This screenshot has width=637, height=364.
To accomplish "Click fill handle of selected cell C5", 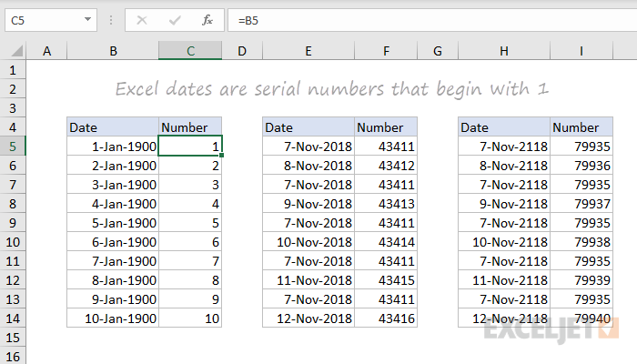I will [222, 156].
